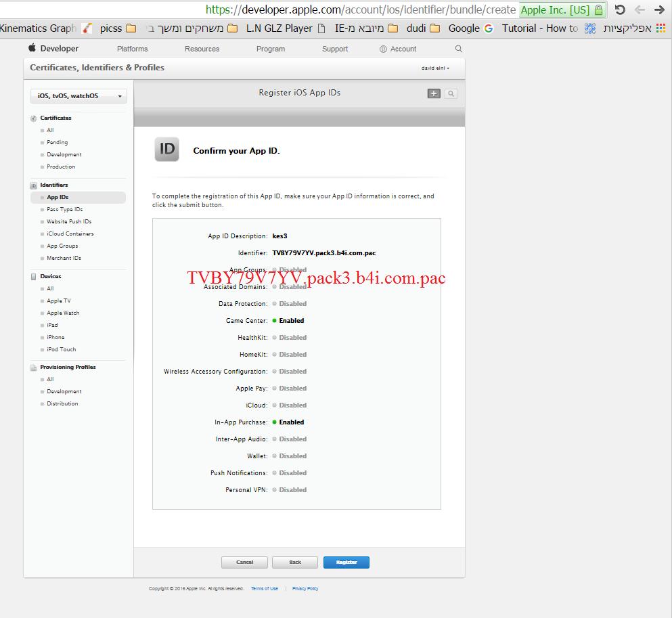The image size is (672, 618).
Task: Open the browser apps grid icon
Action: [660, 28]
